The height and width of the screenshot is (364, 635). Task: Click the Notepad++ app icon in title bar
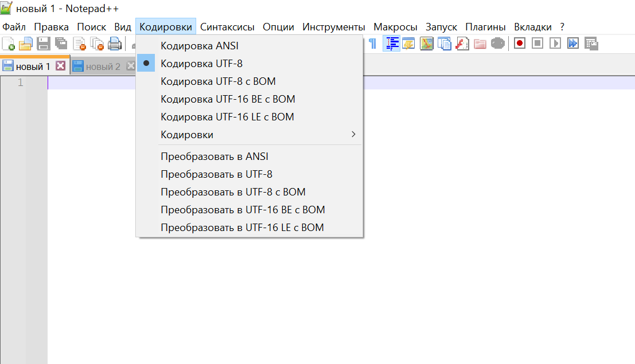click(x=6, y=7)
